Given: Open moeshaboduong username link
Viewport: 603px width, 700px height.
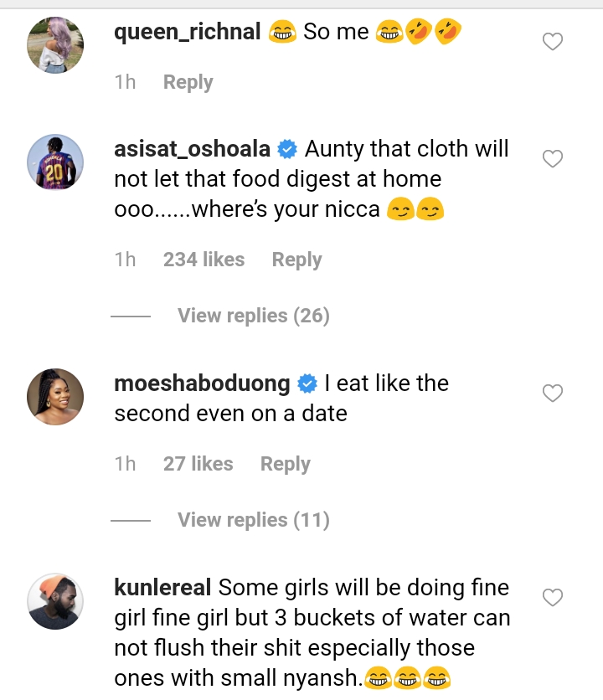Looking at the screenshot, I should [202, 383].
